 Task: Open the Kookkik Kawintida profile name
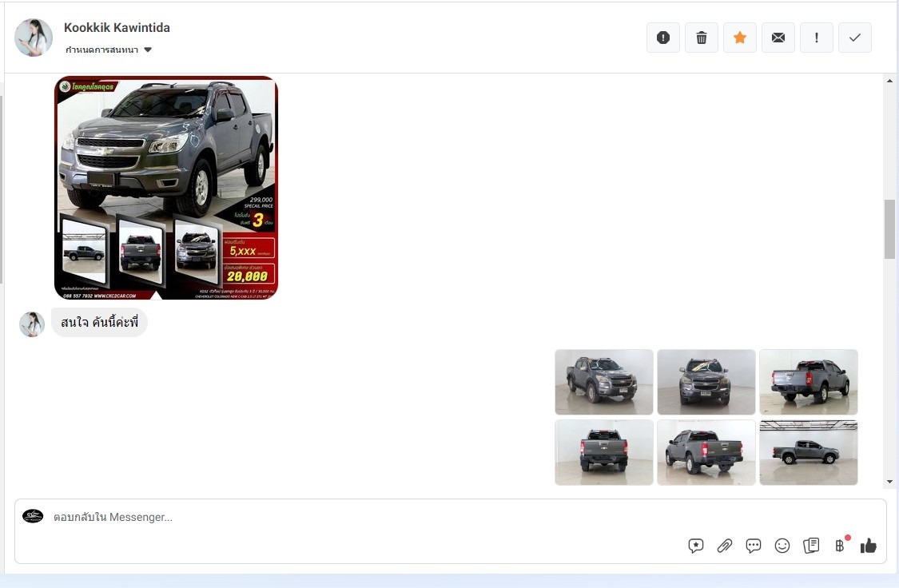(117, 28)
